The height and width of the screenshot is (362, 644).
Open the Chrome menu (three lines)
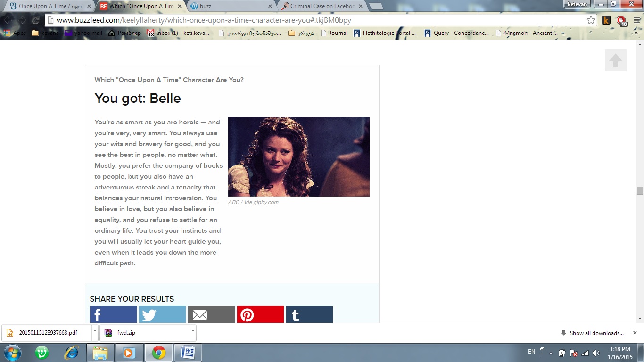pos(636,20)
